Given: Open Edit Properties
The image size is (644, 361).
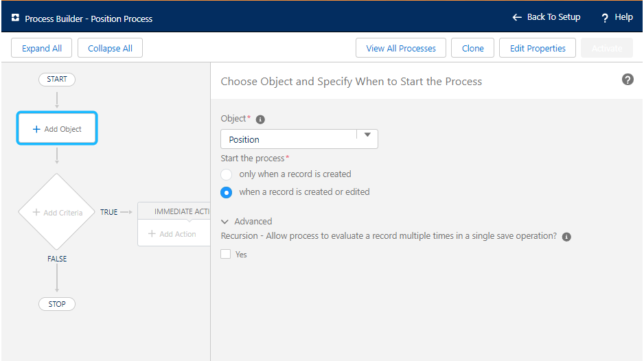Looking at the screenshot, I should [538, 48].
